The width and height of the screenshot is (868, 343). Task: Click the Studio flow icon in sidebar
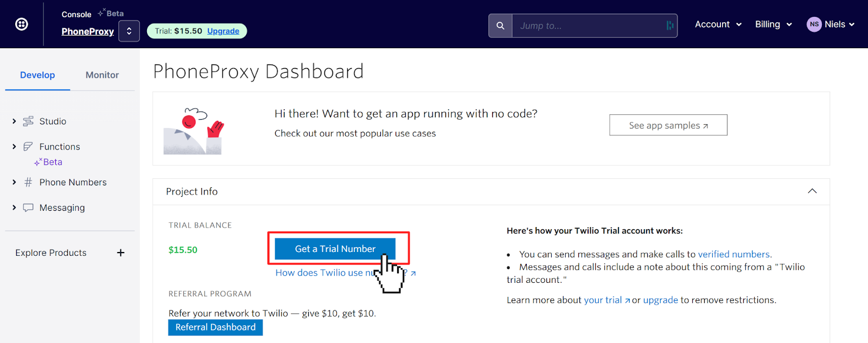pos(28,121)
